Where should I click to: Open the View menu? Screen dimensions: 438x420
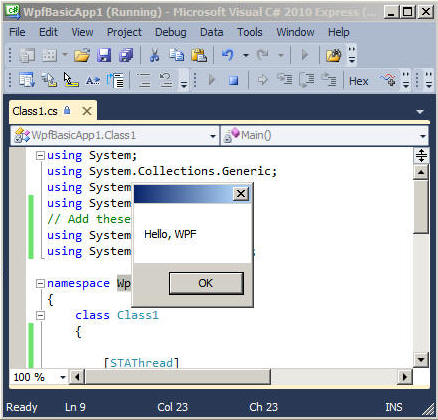[x=82, y=32]
